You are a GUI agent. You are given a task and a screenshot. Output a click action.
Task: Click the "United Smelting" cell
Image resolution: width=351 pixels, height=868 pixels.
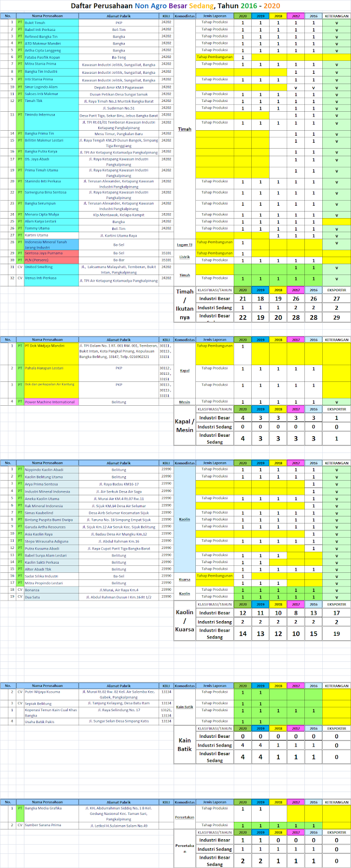51,269
